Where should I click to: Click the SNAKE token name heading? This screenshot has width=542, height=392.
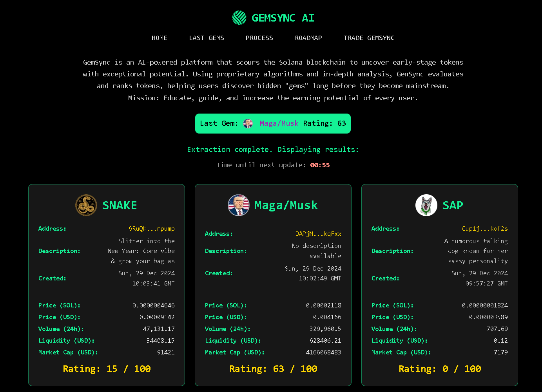coord(120,205)
